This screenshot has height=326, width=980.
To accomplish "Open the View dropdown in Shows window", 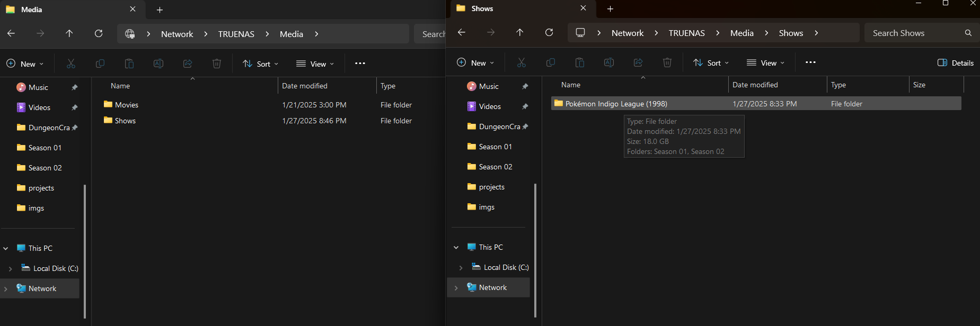I will (x=765, y=63).
